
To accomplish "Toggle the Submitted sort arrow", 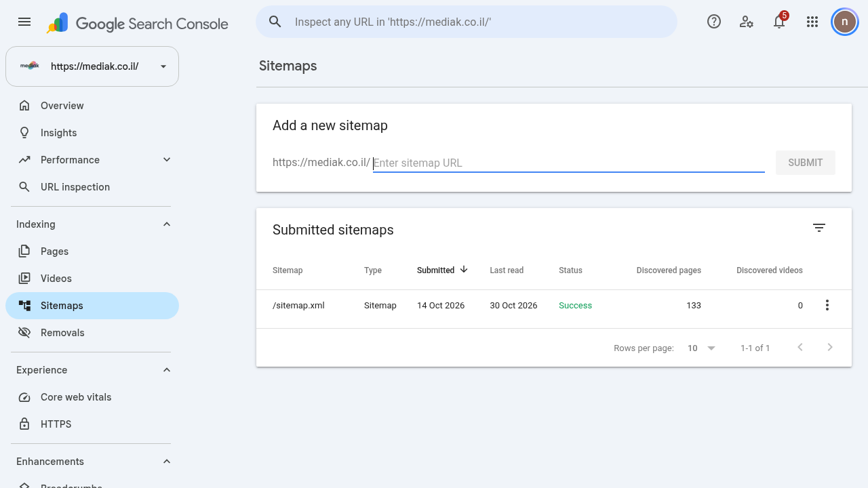I will click(464, 270).
